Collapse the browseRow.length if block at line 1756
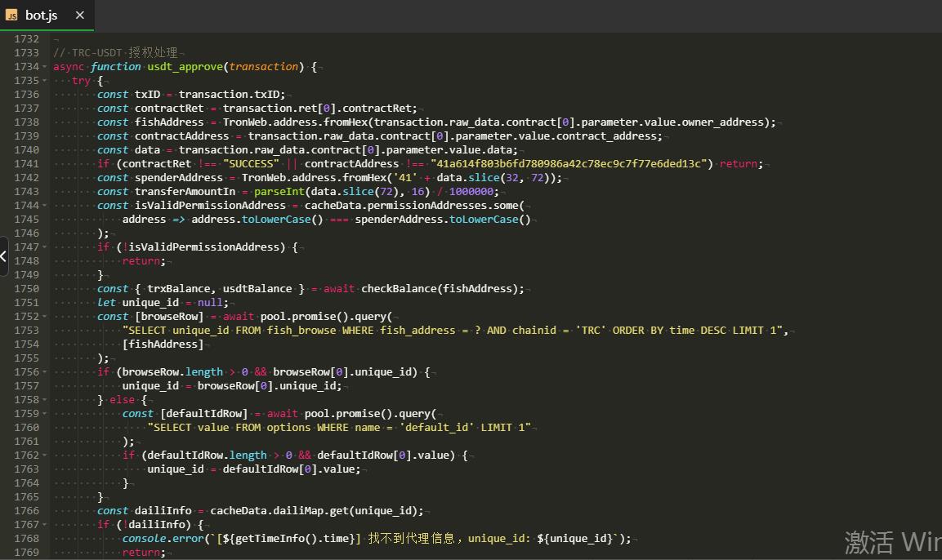The image size is (942, 560). coord(42,372)
